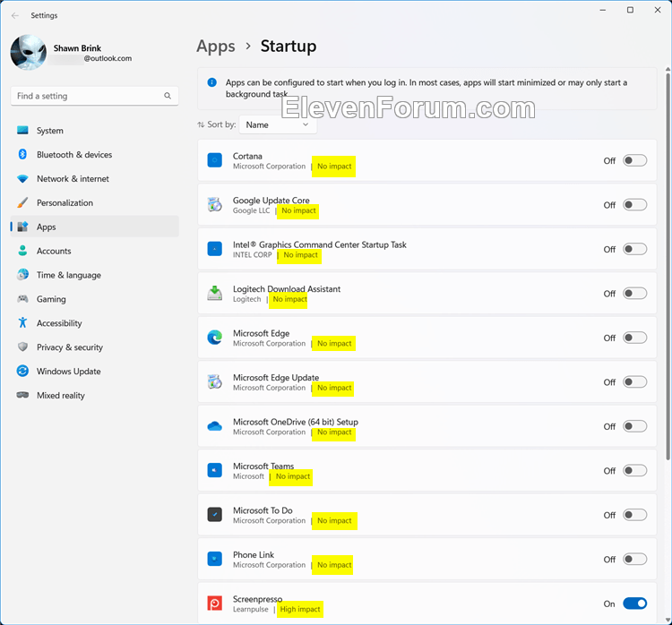Open Mixed reality settings
The width and height of the screenshot is (672, 625).
tap(94, 395)
